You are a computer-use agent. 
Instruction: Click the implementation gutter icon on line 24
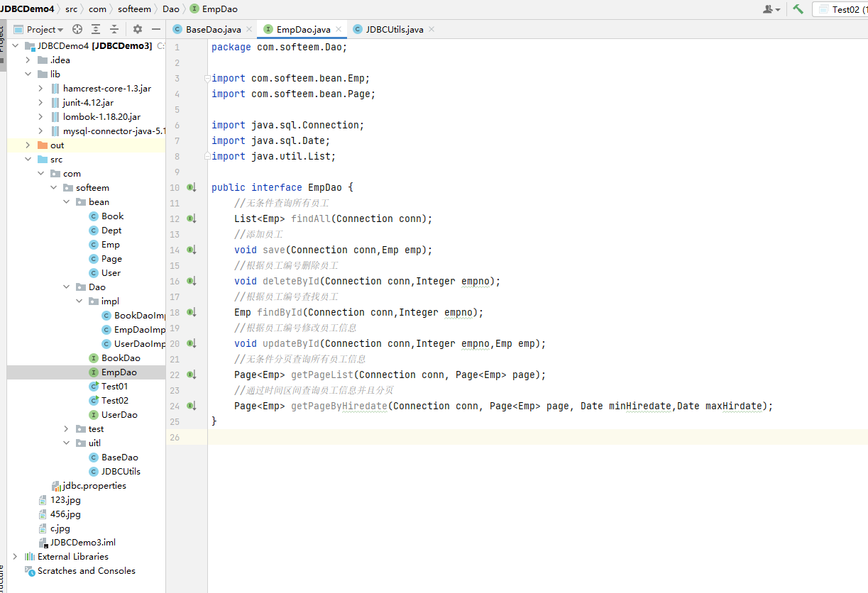[x=191, y=406]
